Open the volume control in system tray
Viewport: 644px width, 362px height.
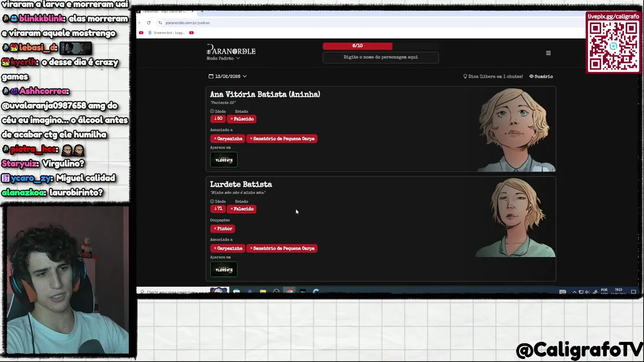tap(587, 292)
